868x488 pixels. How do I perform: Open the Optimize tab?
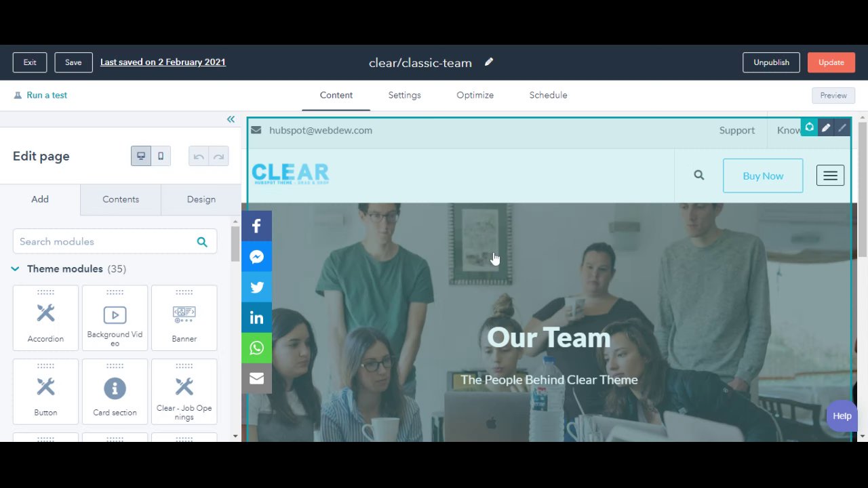tap(475, 95)
